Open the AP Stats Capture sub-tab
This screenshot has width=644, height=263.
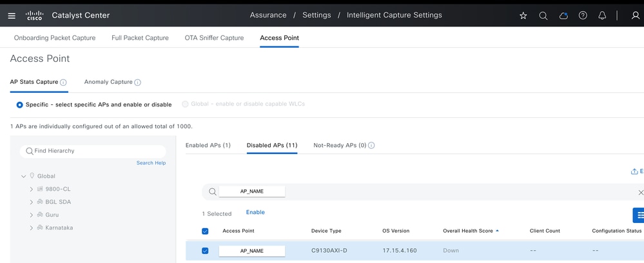pos(34,82)
